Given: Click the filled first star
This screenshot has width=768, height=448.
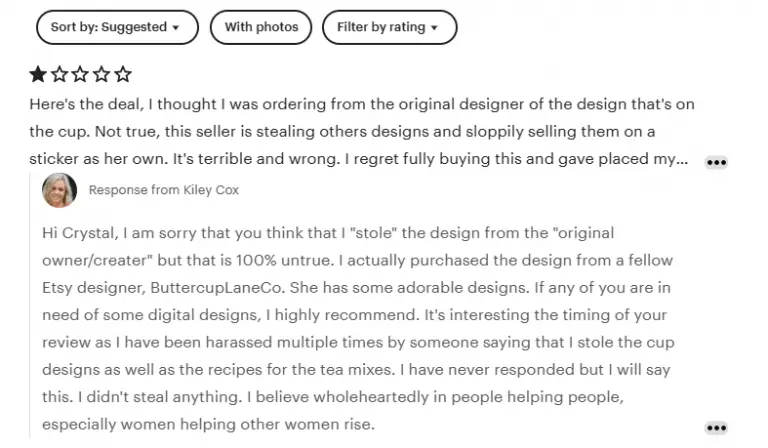Looking at the screenshot, I should pos(38,74).
